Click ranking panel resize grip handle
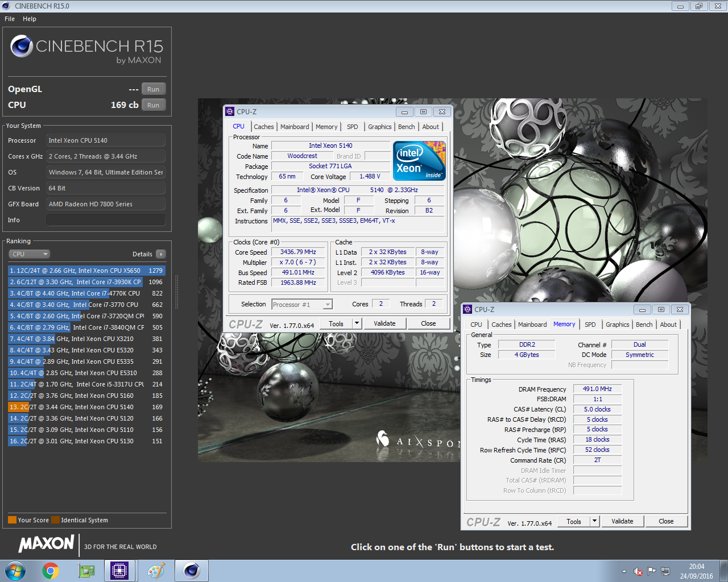This screenshot has width=728, height=582. pyautogui.click(x=176, y=292)
